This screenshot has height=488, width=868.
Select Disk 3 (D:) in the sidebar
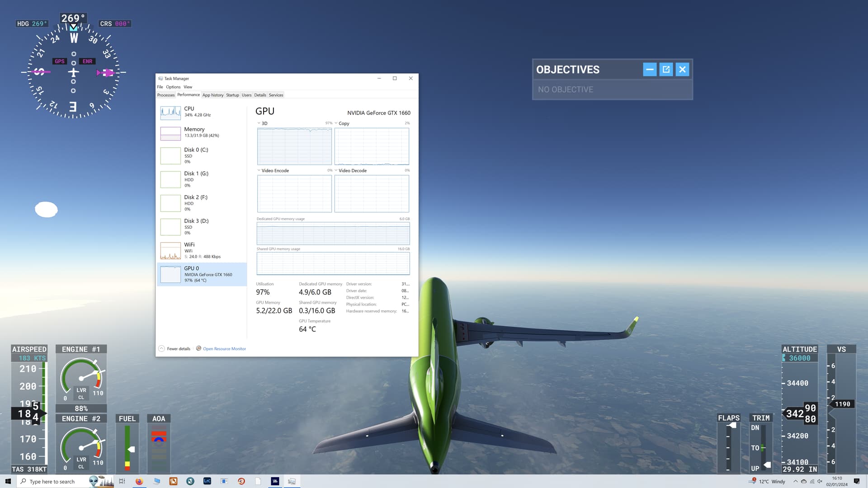pos(202,227)
